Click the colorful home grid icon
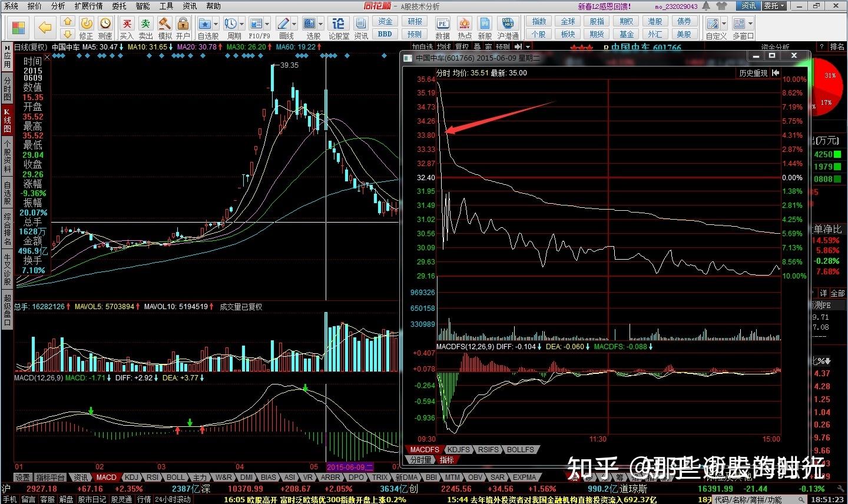 pos(18,28)
